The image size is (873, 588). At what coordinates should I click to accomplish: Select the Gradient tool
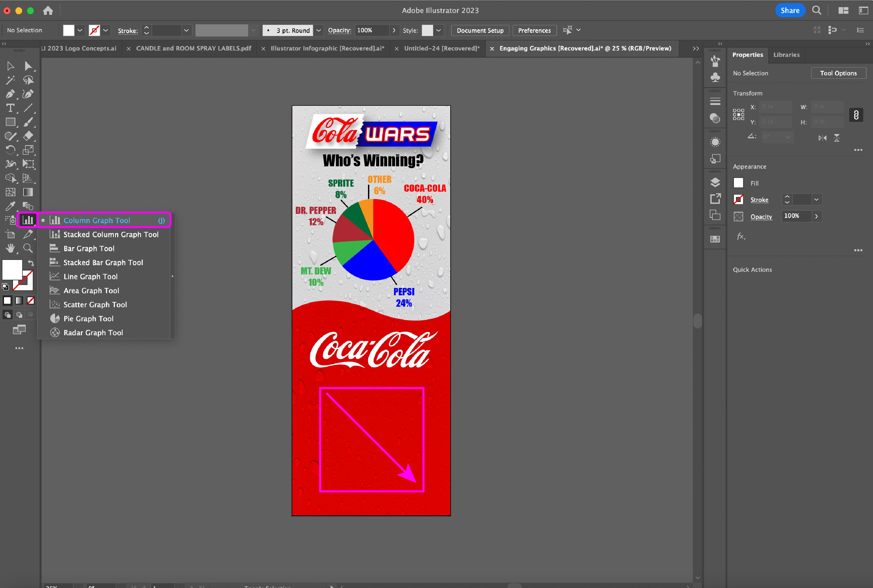coord(28,192)
